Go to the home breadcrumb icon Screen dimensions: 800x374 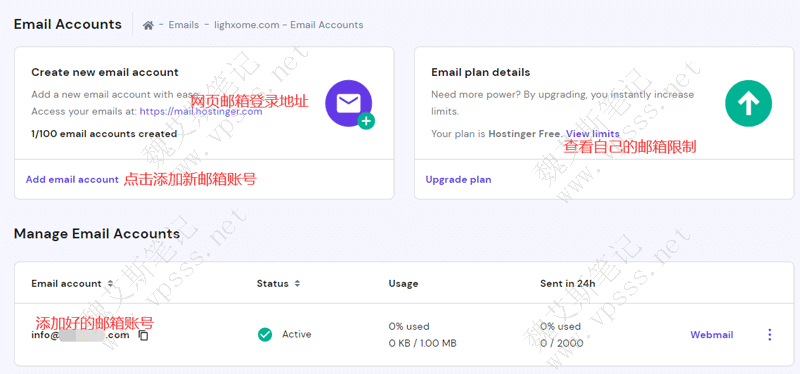(x=148, y=25)
